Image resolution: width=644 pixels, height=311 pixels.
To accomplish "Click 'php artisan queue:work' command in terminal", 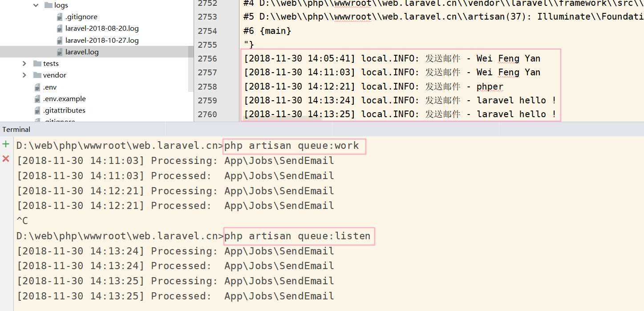I will coord(292,146).
